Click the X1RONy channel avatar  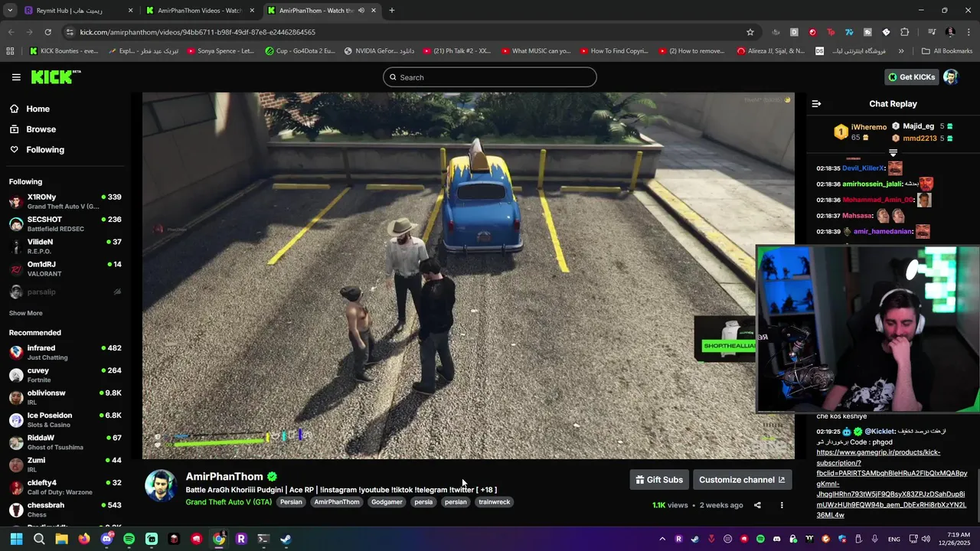click(16, 201)
